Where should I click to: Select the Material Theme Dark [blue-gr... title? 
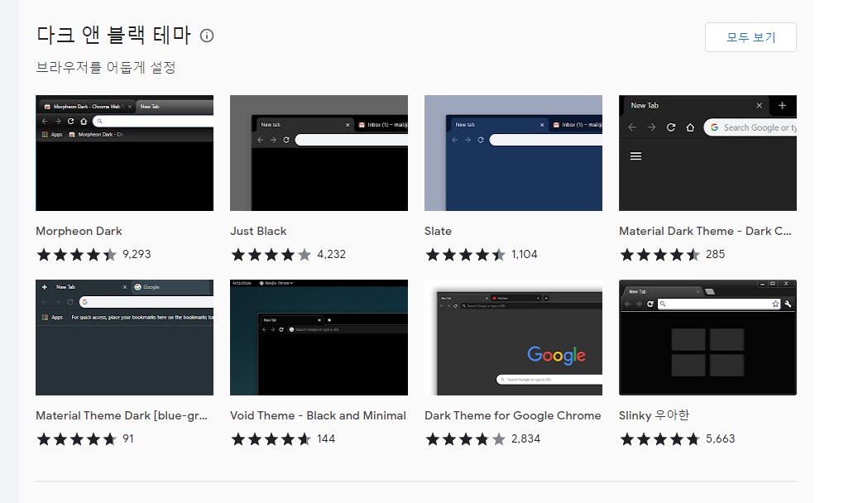pos(122,415)
